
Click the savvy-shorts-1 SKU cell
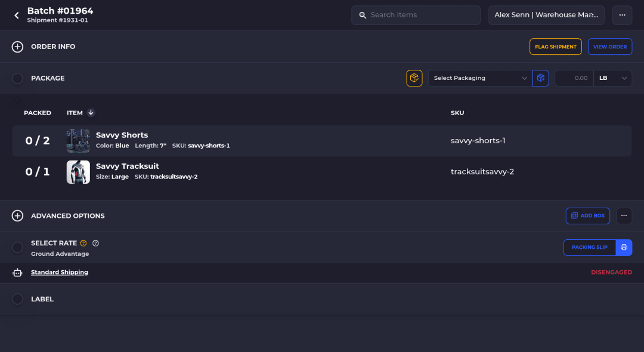(478, 140)
